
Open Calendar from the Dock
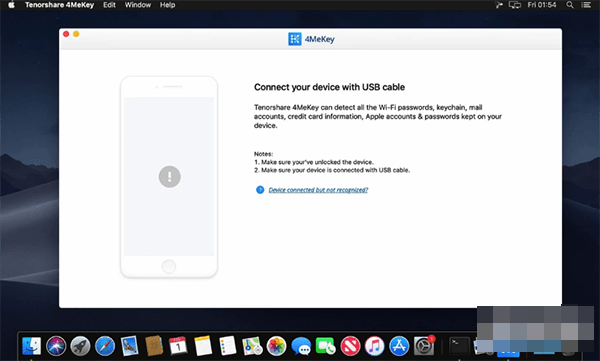click(x=178, y=346)
